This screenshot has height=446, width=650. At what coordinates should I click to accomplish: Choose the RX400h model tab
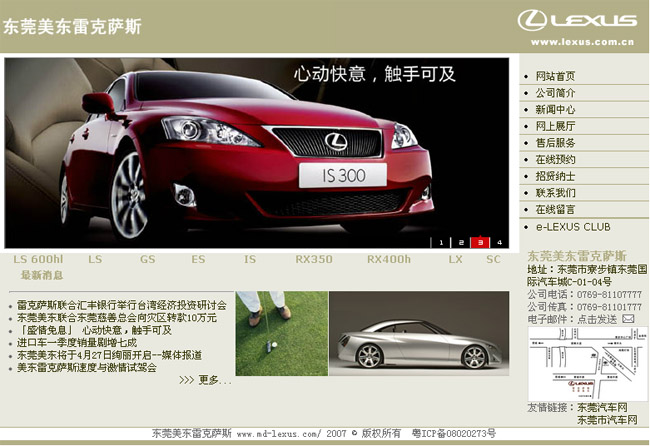pos(388,260)
